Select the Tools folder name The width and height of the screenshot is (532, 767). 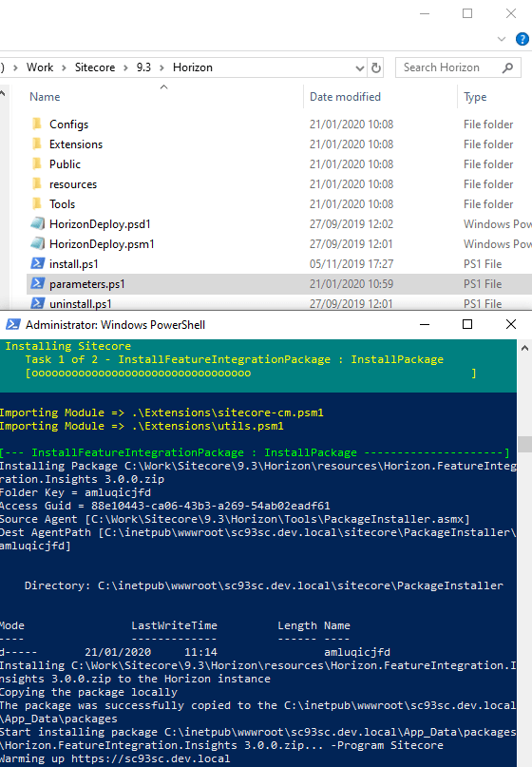point(62,204)
